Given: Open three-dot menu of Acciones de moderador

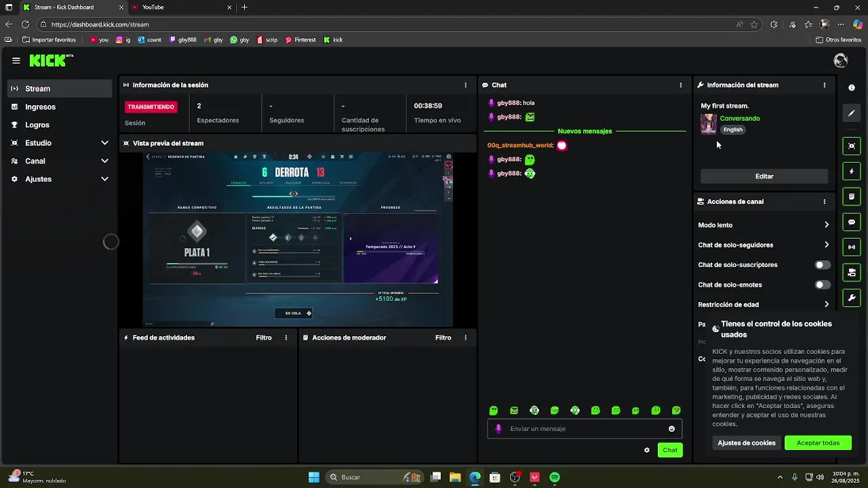Looking at the screenshot, I should click(465, 338).
